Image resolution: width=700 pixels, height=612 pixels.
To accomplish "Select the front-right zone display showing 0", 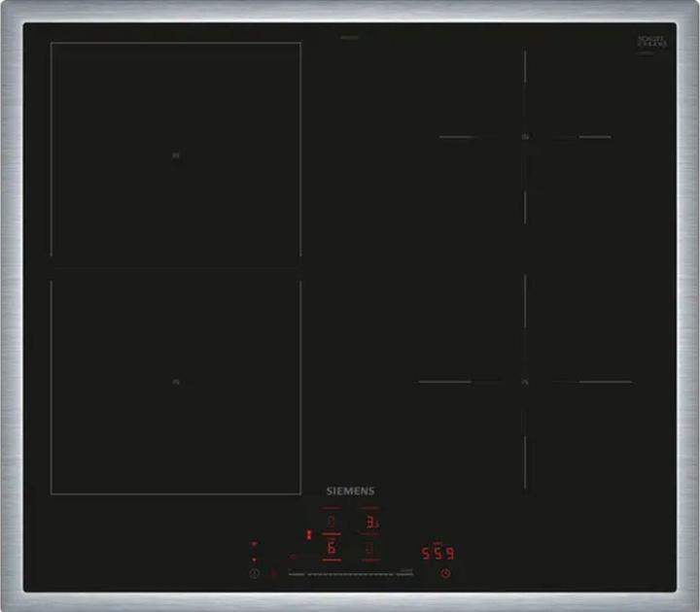I will click(x=370, y=550).
